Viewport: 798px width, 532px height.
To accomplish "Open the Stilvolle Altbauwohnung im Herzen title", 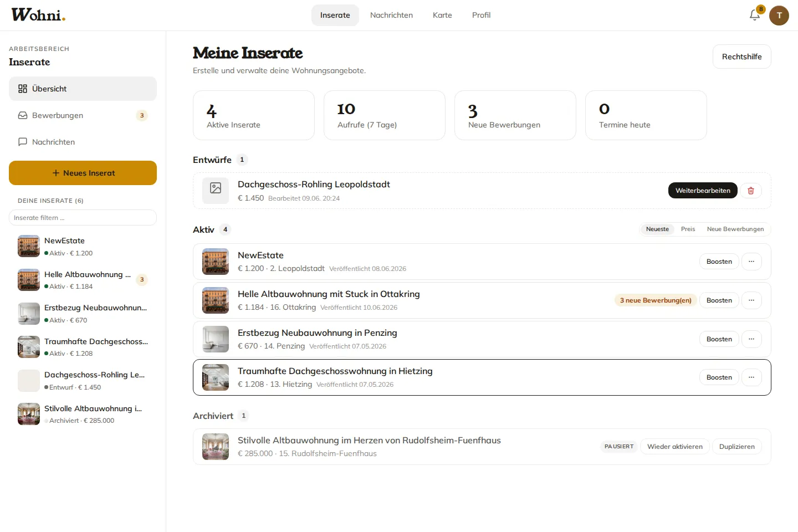I will 369,441.
